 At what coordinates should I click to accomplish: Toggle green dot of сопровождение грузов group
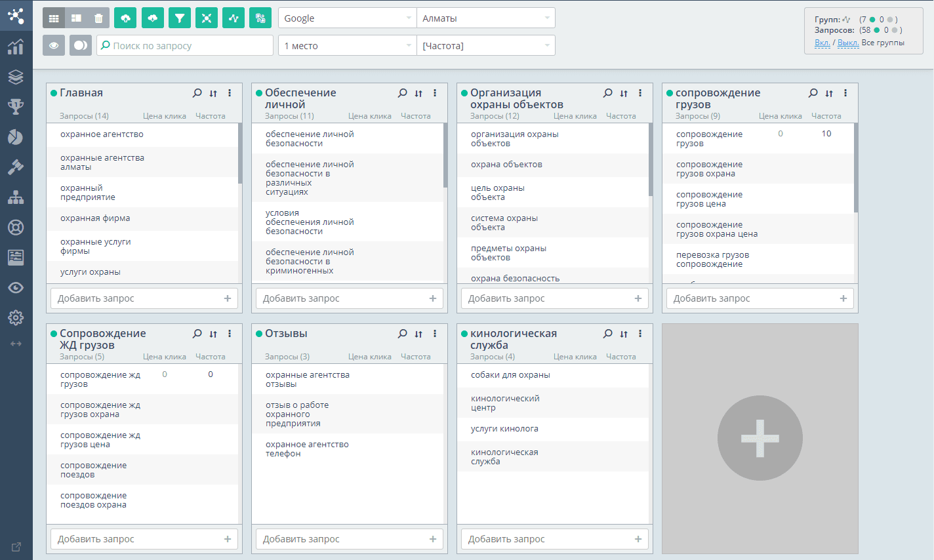click(x=670, y=93)
